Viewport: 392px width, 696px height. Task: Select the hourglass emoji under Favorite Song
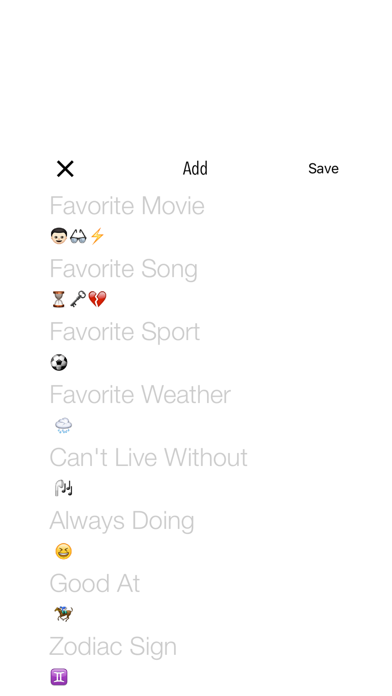pyautogui.click(x=59, y=299)
